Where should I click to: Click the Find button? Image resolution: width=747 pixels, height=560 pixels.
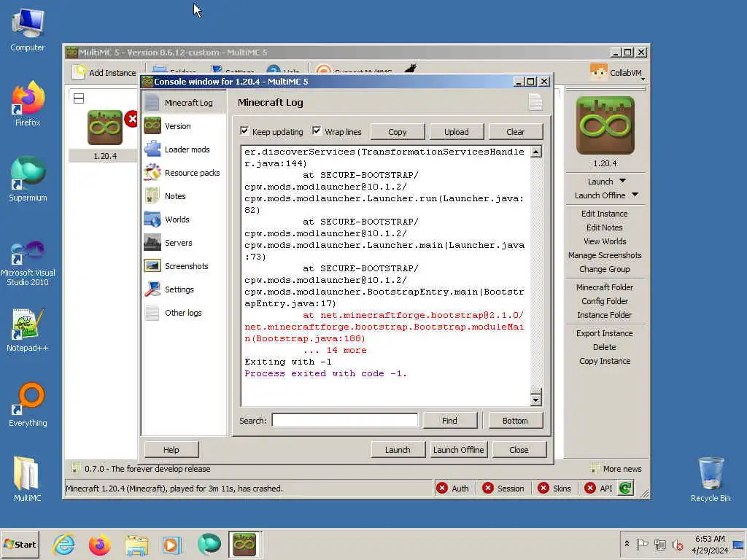(x=449, y=421)
